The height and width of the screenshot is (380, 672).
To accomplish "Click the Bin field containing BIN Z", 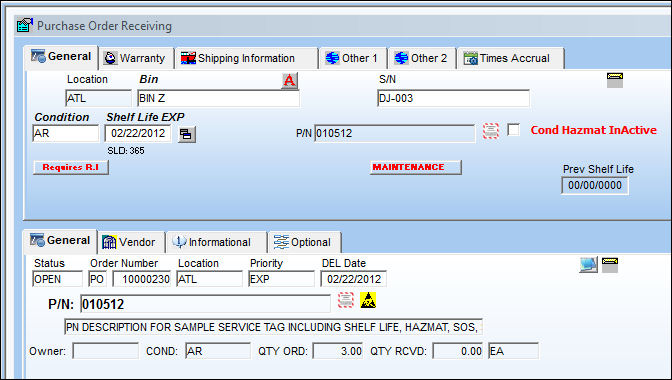I will pos(219,99).
